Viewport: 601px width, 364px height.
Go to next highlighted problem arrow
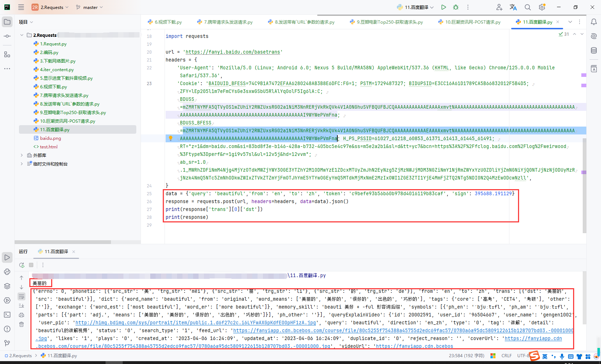click(x=582, y=34)
